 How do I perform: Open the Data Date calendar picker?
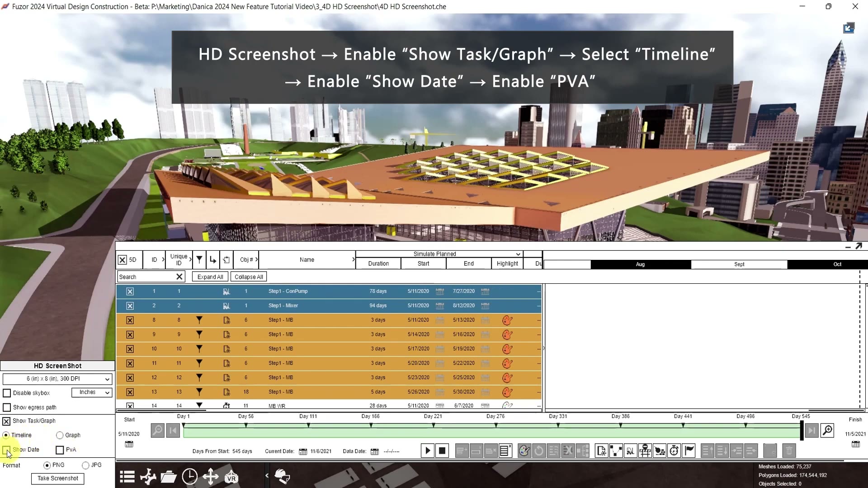coord(374,451)
